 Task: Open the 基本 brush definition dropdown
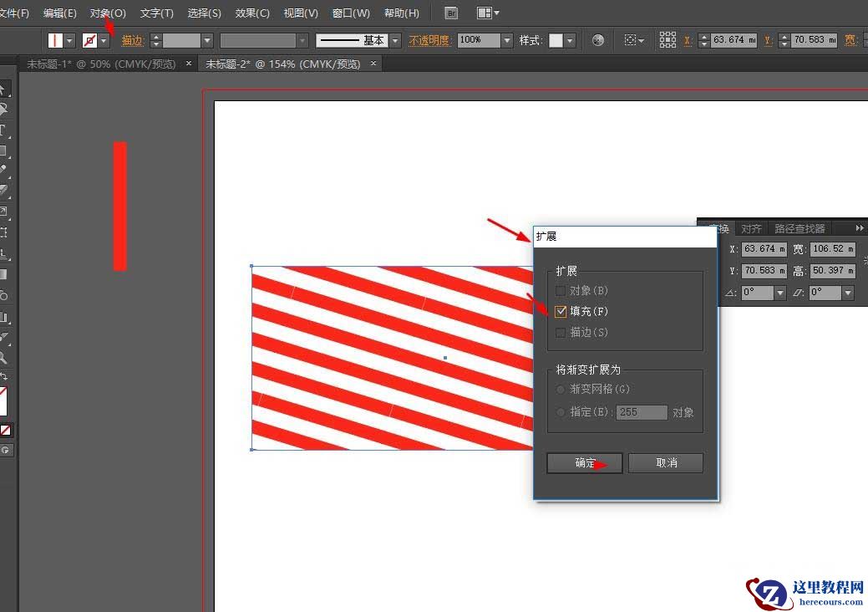394,39
